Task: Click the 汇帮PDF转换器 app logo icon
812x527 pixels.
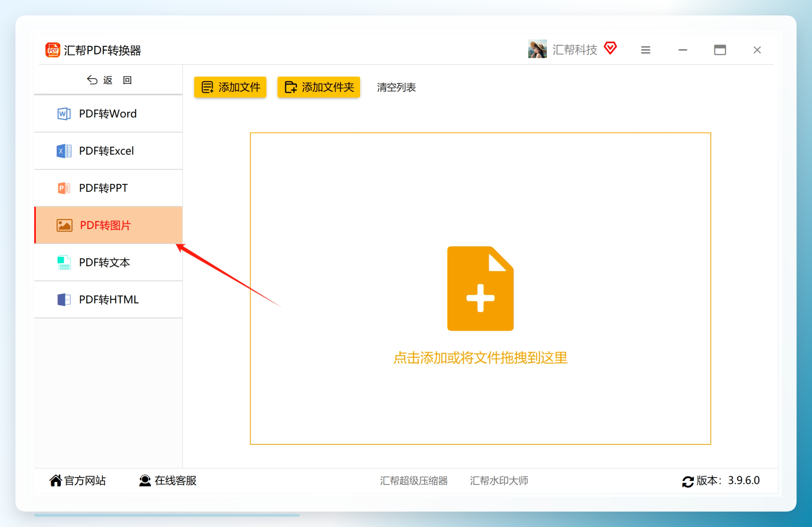Action: [52, 50]
